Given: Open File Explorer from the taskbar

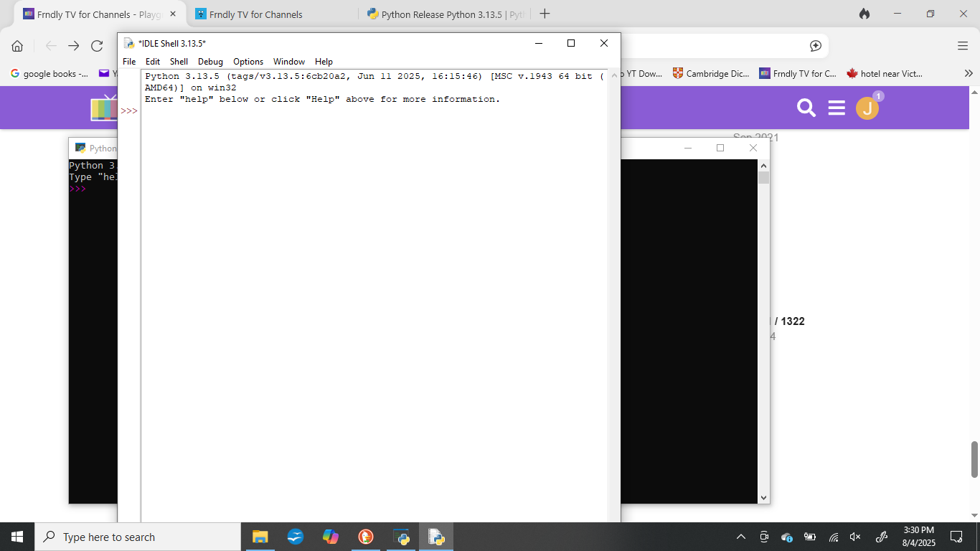Looking at the screenshot, I should coord(260,537).
